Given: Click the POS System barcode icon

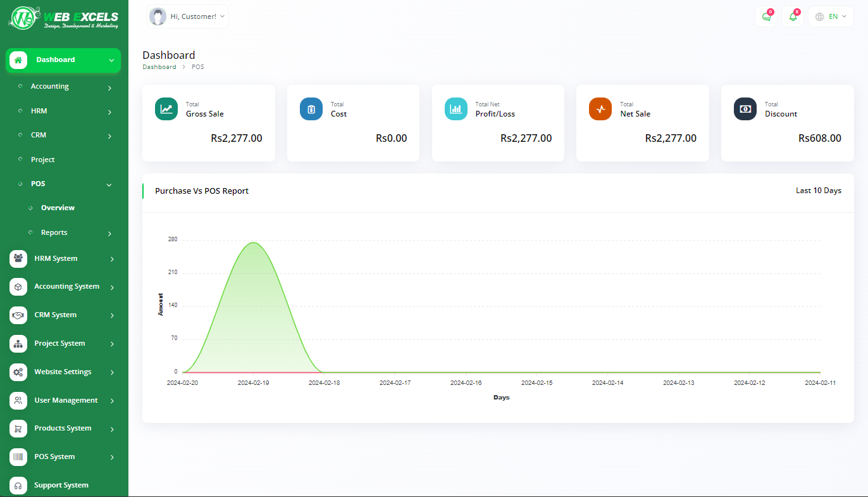Looking at the screenshot, I should pyautogui.click(x=18, y=457).
